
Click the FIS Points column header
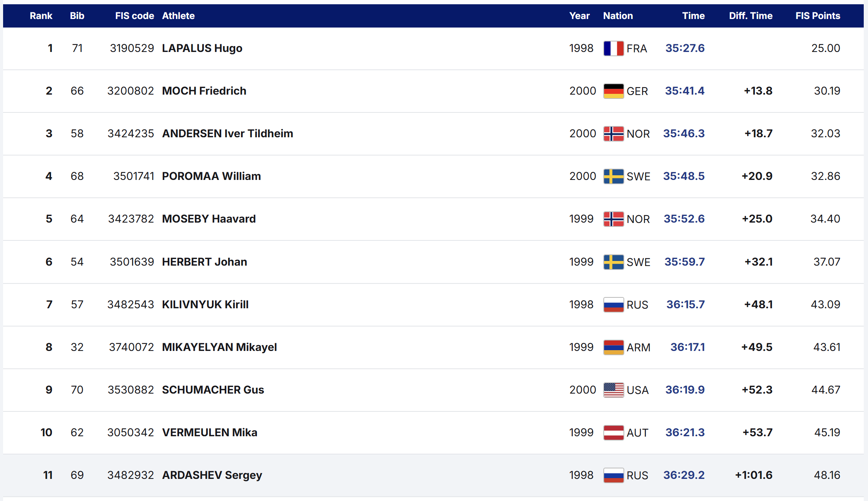pyautogui.click(x=818, y=16)
